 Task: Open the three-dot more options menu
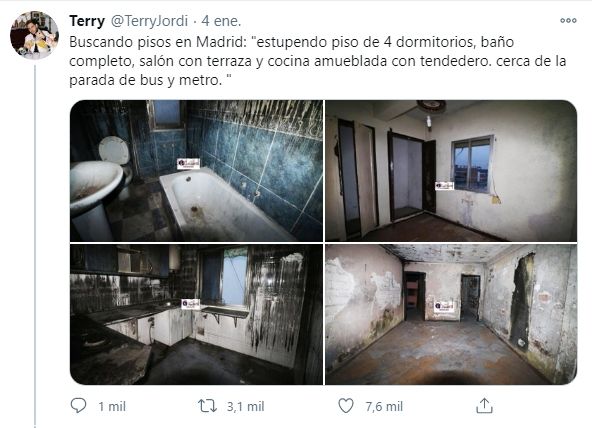(x=568, y=20)
